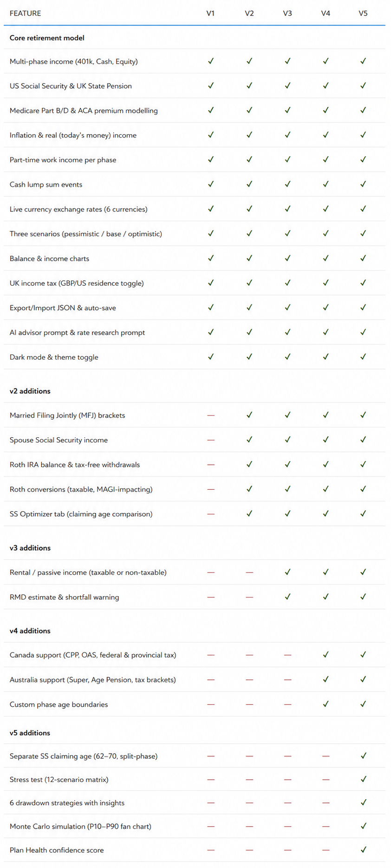Click the Australia support feature label
391x868 pixels.
[x=93, y=680]
